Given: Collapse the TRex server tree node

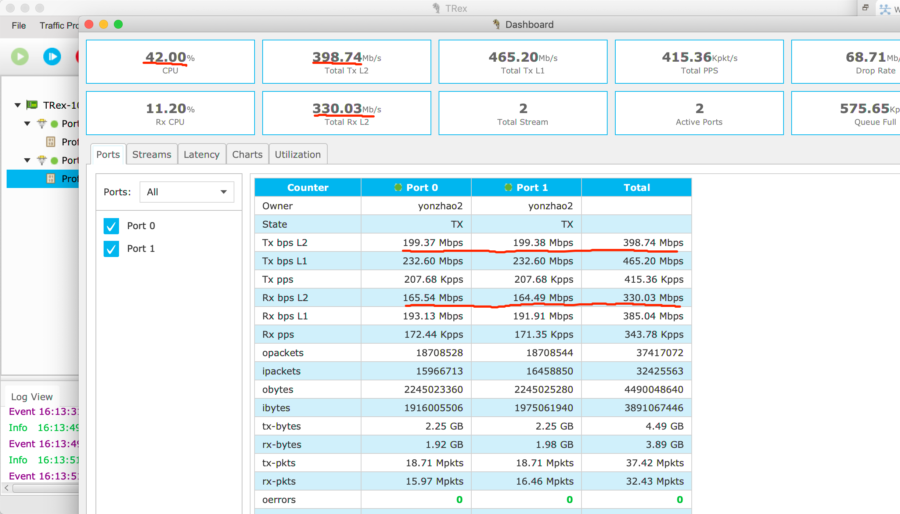Looking at the screenshot, I should (18, 105).
